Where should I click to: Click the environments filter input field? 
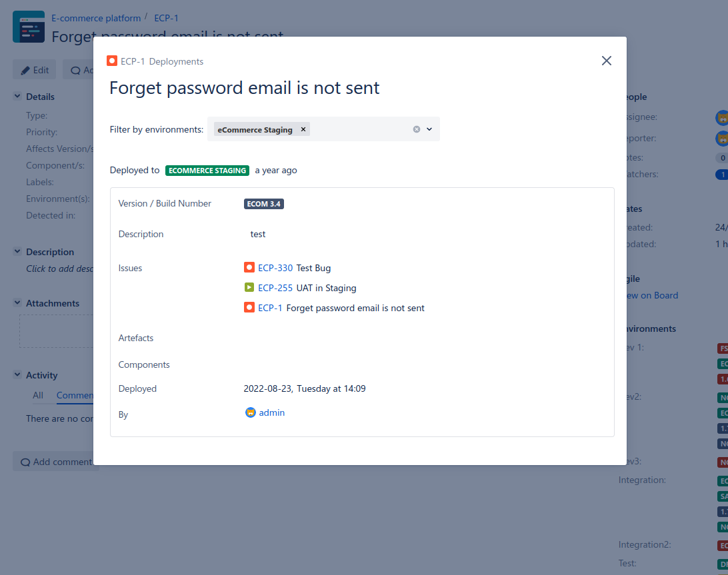(x=360, y=129)
